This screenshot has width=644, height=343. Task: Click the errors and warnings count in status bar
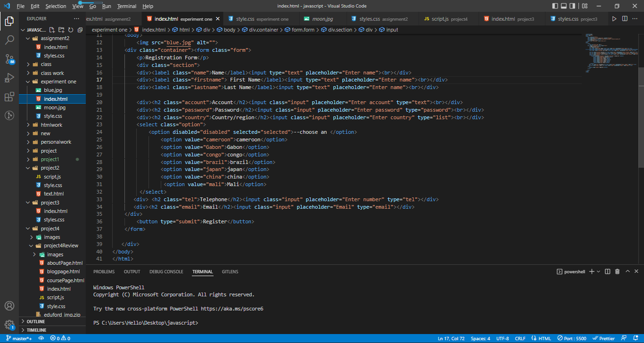coord(60,339)
